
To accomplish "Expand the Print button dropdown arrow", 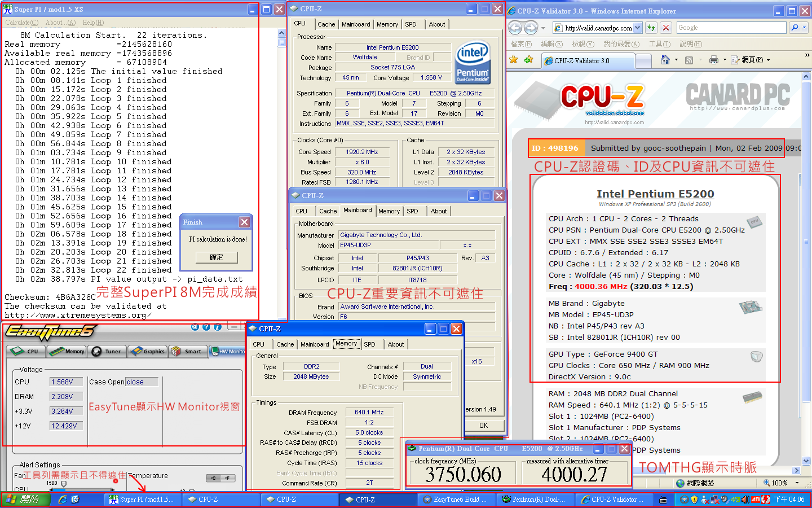I will pyautogui.click(x=725, y=60).
